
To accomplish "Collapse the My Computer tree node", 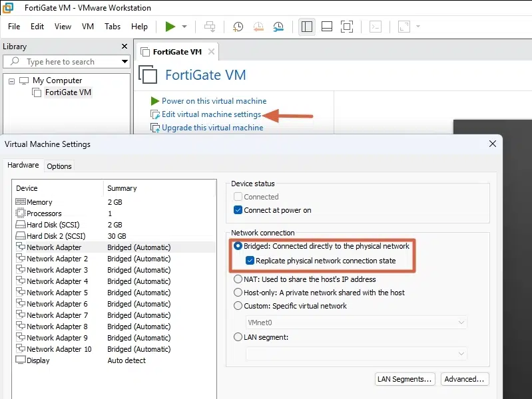I will (x=11, y=80).
